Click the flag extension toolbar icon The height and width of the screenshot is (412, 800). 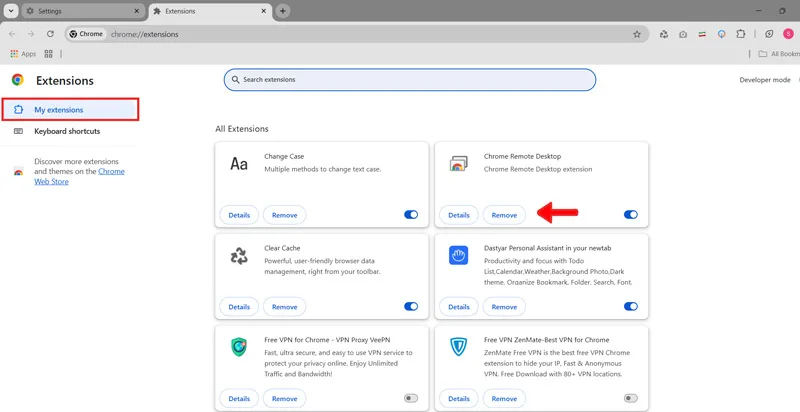coord(703,34)
